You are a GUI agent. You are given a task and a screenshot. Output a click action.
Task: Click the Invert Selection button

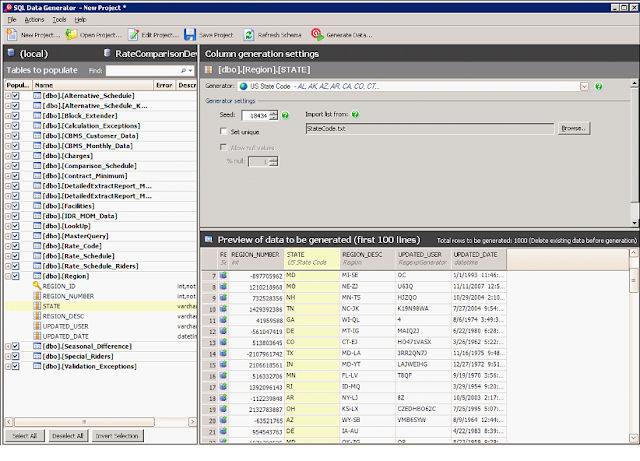click(x=117, y=436)
